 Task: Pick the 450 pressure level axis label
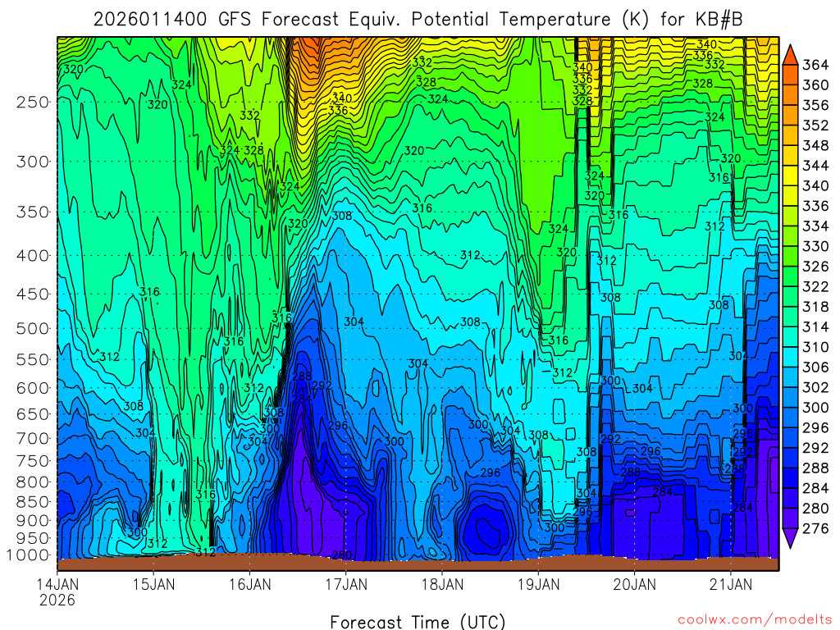pos(33,294)
